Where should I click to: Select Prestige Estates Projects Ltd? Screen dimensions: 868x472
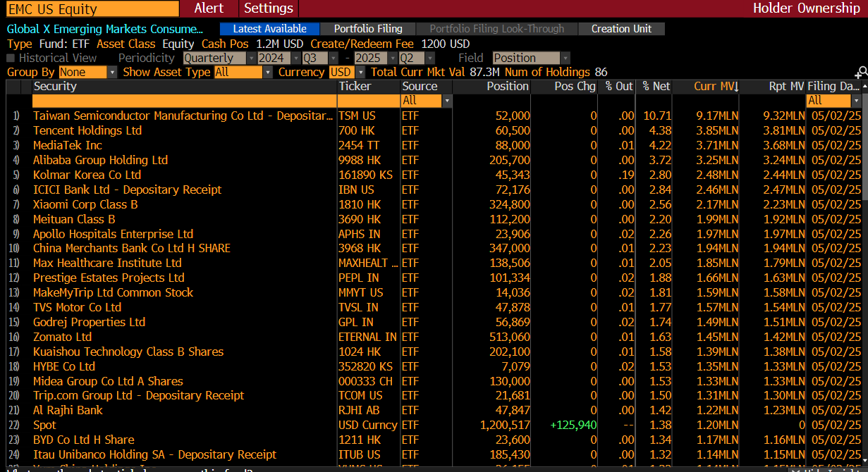pos(109,278)
